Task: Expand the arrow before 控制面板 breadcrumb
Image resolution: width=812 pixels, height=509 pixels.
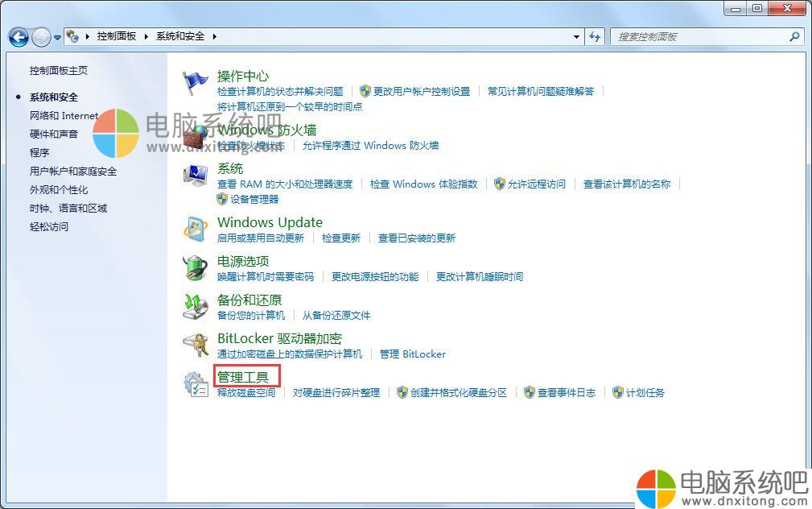Action: (x=88, y=36)
